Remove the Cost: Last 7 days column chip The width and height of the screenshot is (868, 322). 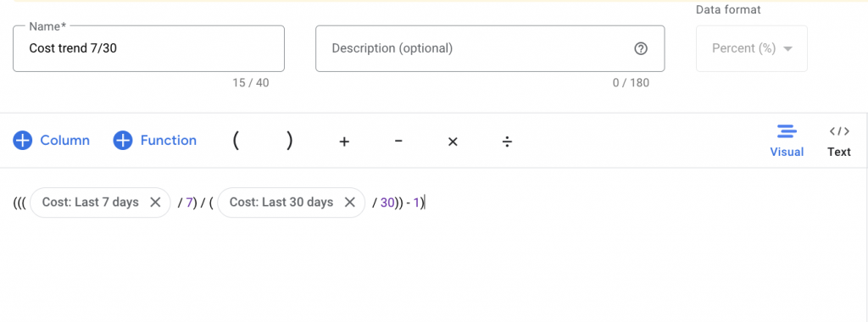coord(156,203)
